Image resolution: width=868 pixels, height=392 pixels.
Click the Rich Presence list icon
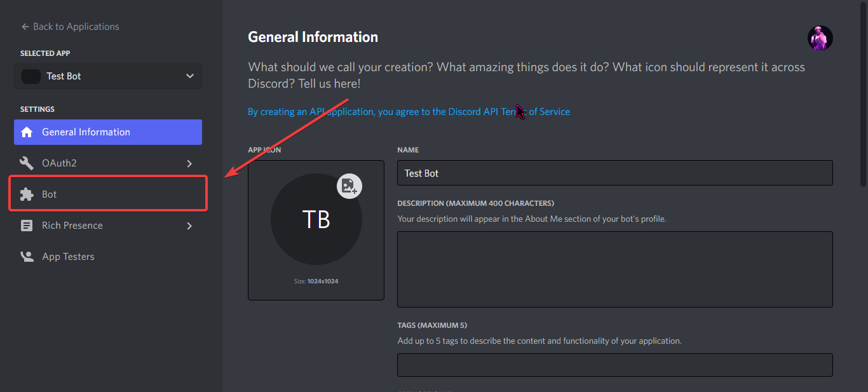[27, 225]
